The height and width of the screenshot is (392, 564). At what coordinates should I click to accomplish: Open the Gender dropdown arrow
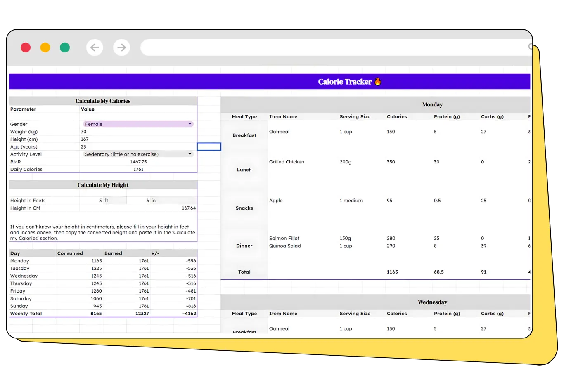point(190,124)
